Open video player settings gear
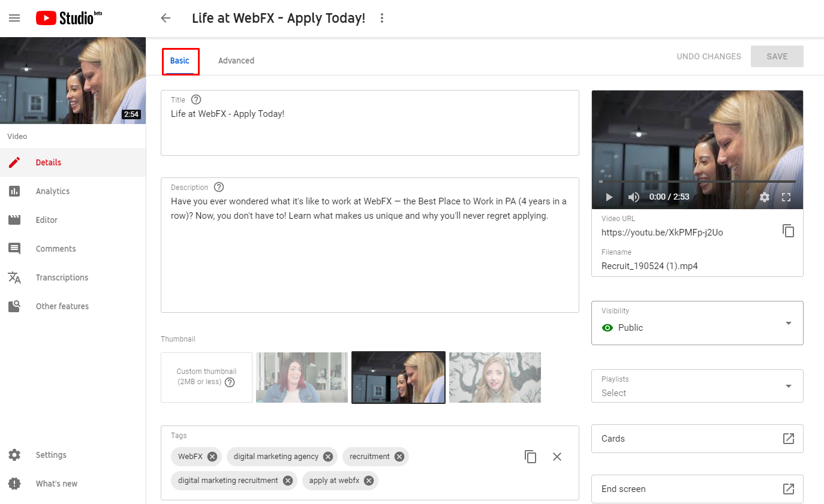 764,197
